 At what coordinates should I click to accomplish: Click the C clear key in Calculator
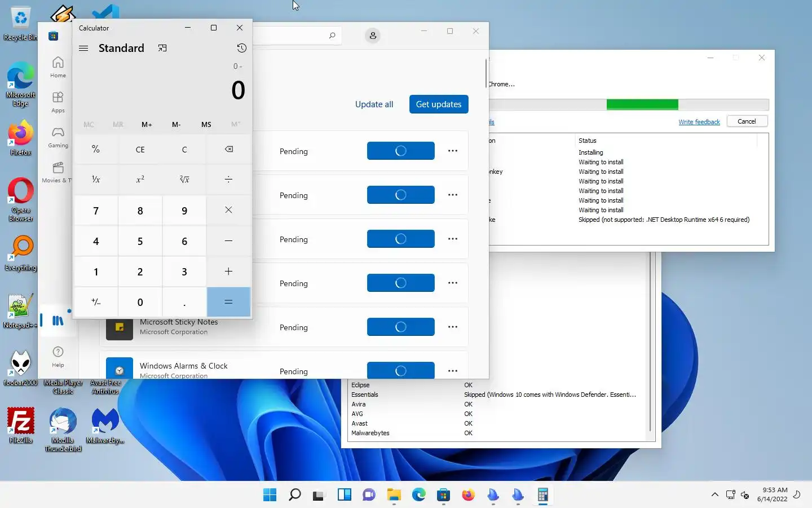pyautogui.click(x=184, y=150)
